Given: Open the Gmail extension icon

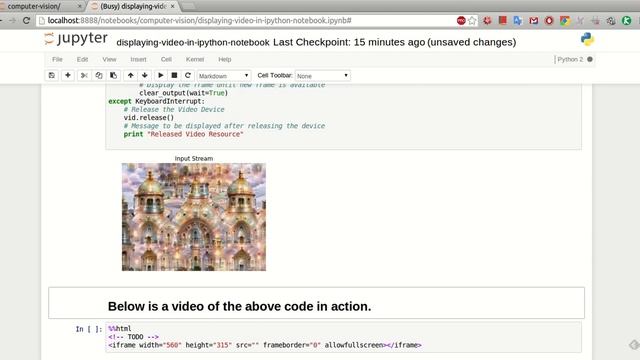Looking at the screenshot, I should click(x=533, y=20).
